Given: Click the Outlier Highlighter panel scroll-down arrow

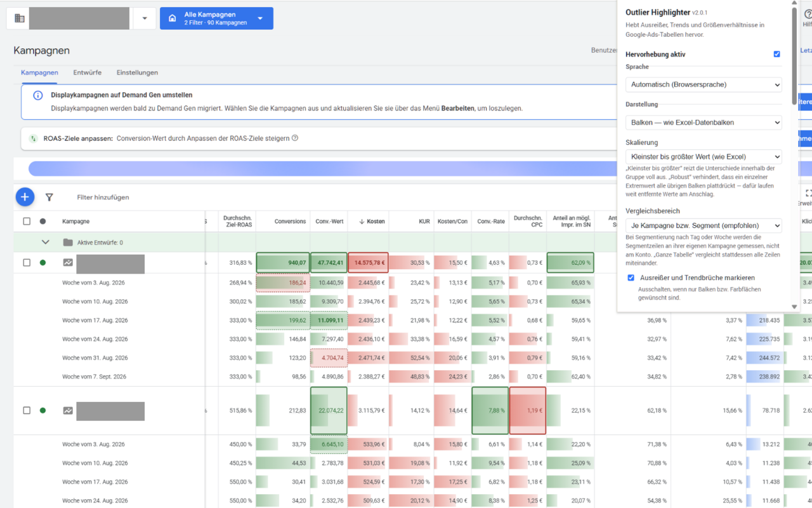Looking at the screenshot, I should 794,307.
